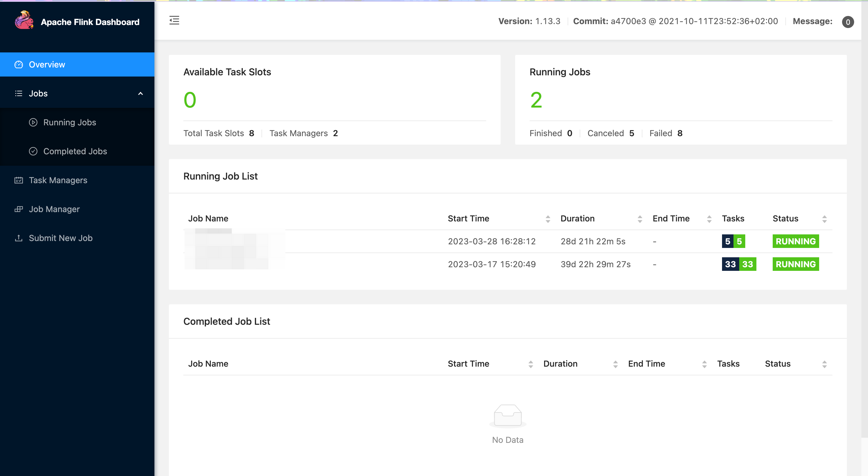Click the Running Jobs sidebar icon
The image size is (868, 476).
(x=33, y=122)
